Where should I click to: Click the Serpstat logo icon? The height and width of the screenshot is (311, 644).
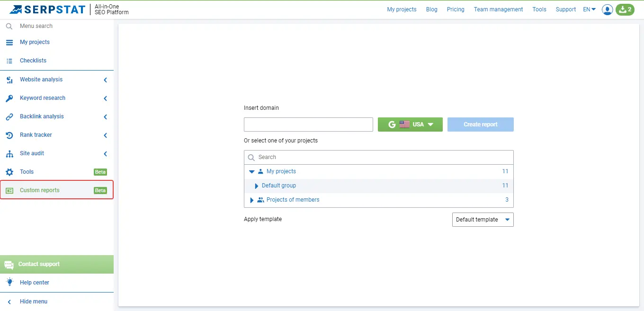[x=16, y=9]
